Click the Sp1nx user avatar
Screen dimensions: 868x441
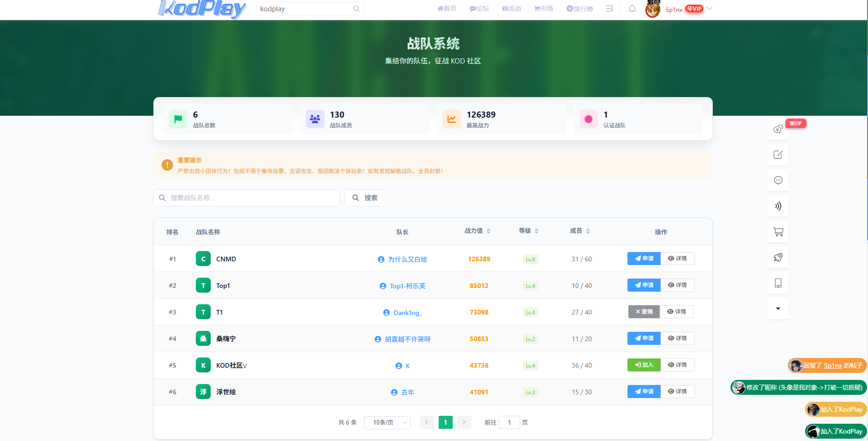[x=653, y=9]
